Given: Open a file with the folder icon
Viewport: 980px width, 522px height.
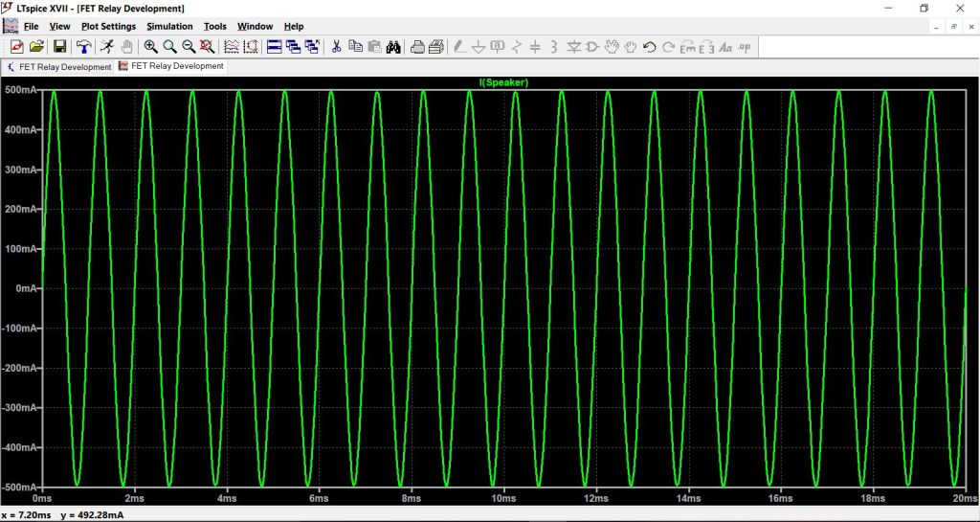Looking at the screenshot, I should tap(37, 47).
